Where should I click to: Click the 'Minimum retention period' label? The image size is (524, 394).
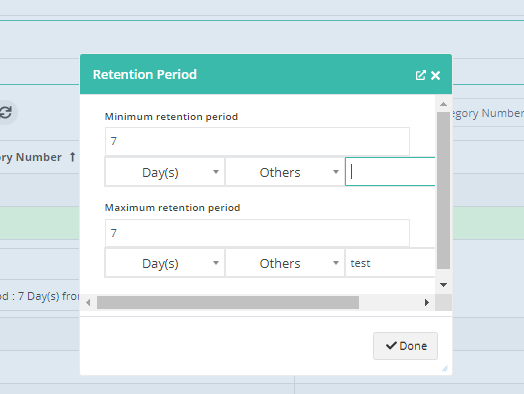171,117
